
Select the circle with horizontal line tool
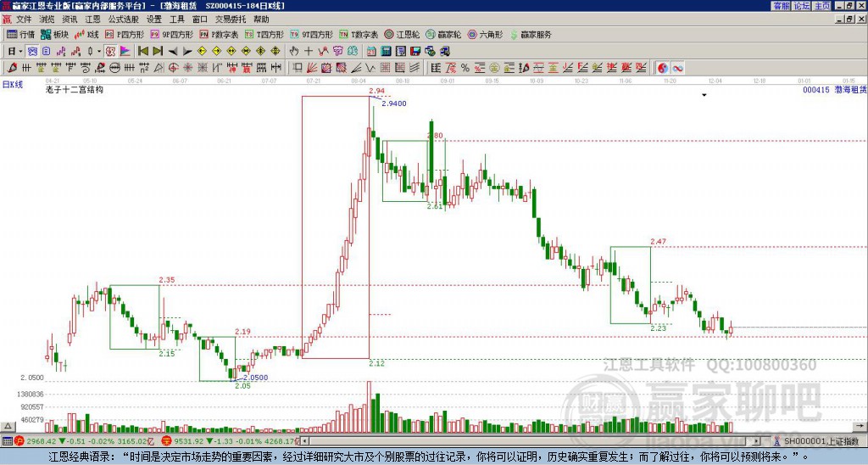[x=114, y=68]
